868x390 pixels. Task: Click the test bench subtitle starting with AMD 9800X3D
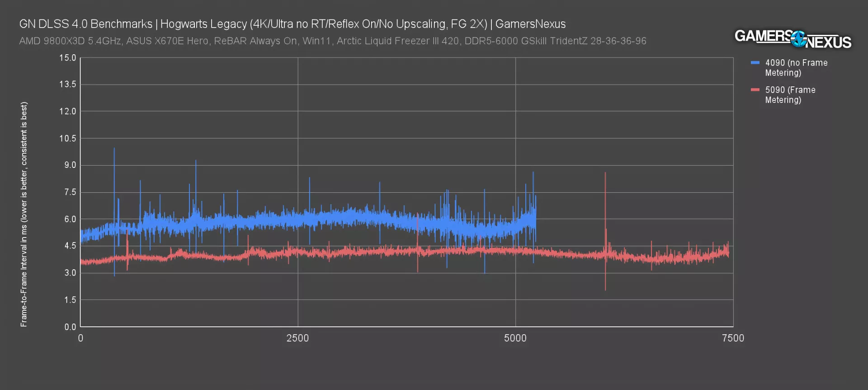(x=332, y=41)
